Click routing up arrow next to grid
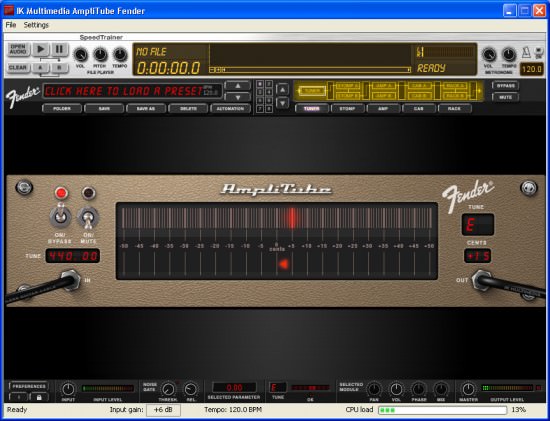This screenshot has height=421, width=550. (x=282, y=89)
